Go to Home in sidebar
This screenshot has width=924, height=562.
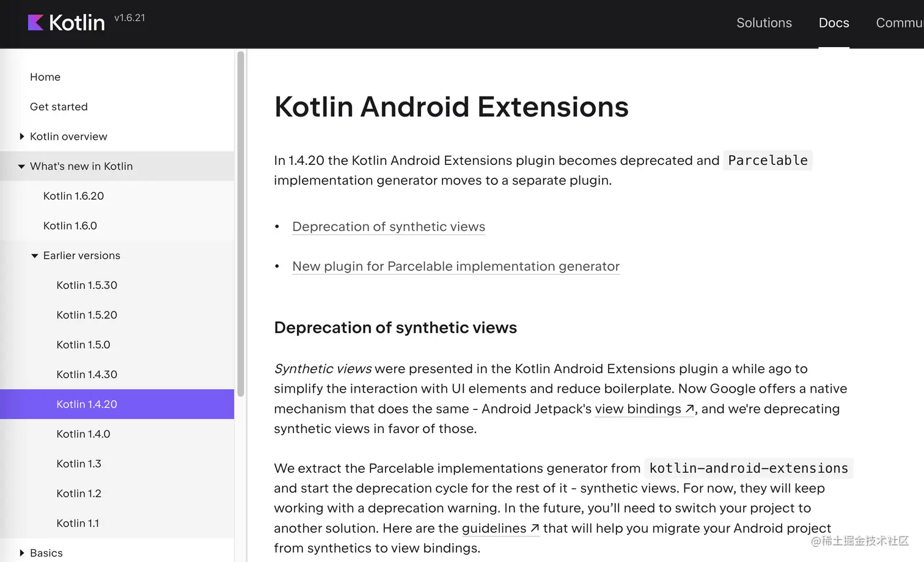coord(45,77)
